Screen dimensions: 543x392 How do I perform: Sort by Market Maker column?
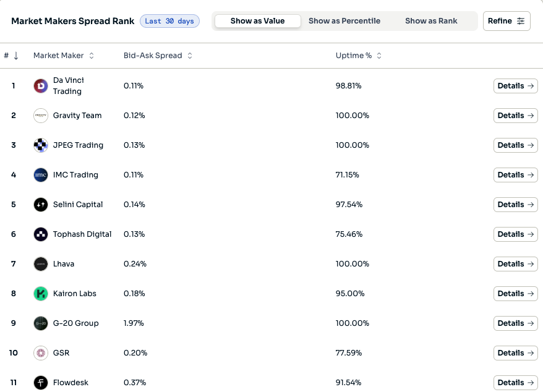pos(64,56)
